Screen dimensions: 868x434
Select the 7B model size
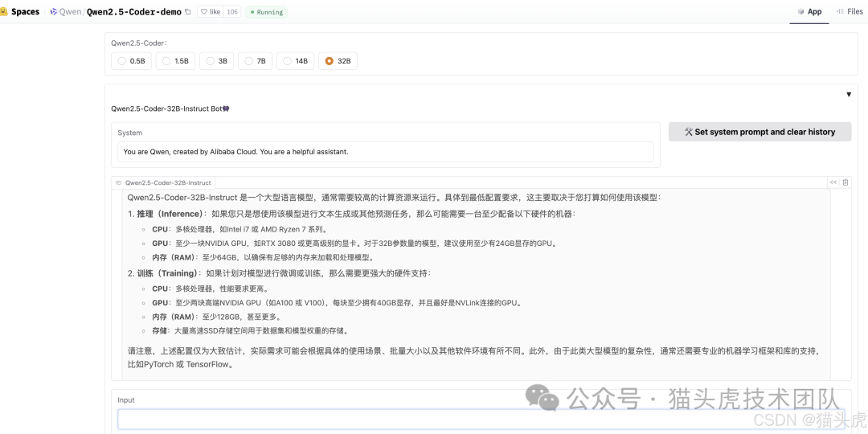click(256, 61)
